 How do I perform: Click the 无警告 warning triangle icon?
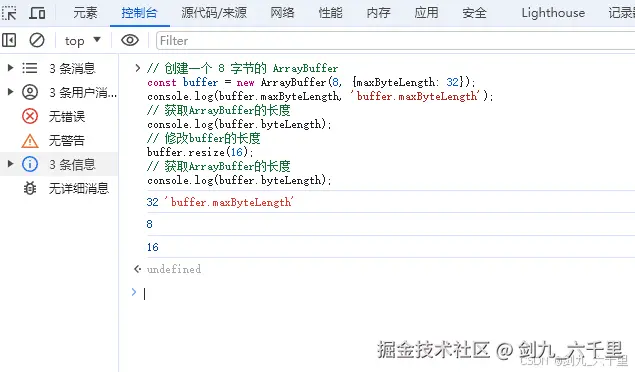click(x=30, y=140)
